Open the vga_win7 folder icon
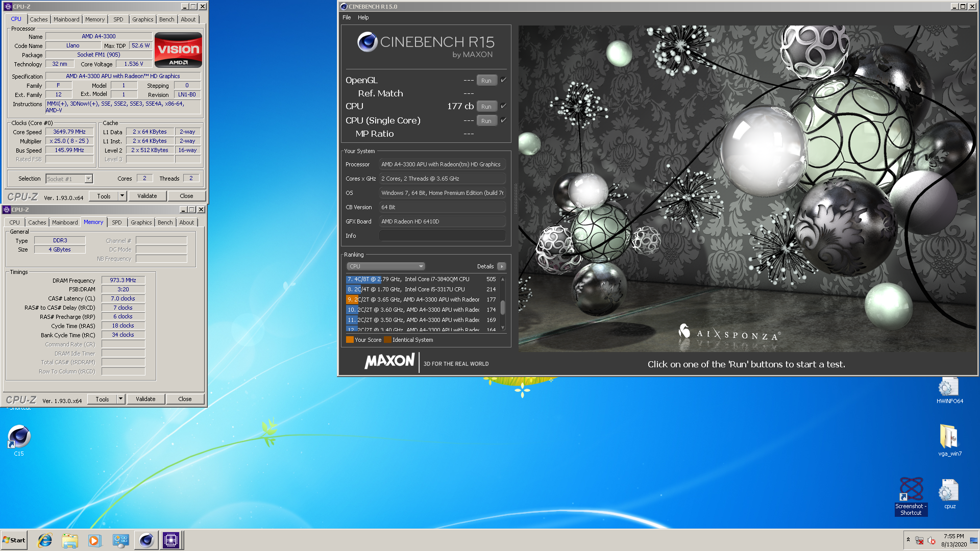Image resolution: width=980 pixels, height=551 pixels. 949,440
